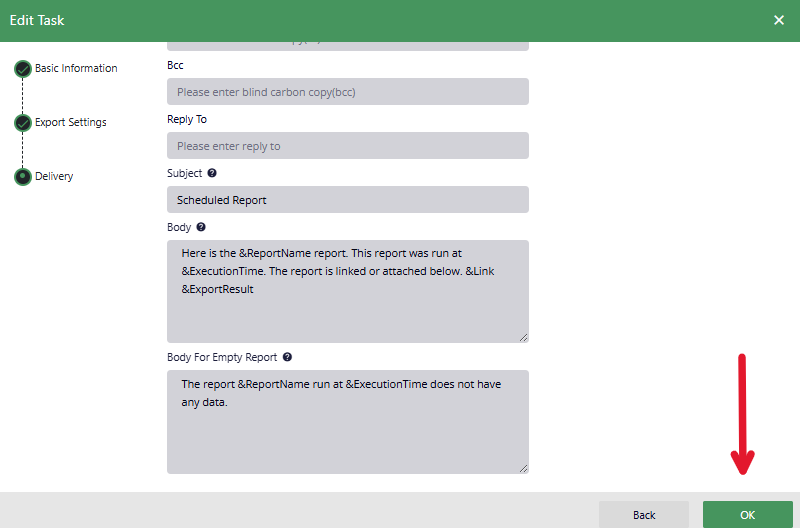The width and height of the screenshot is (800, 528).
Task: Select the Subject field with Scheduled Report
Action: click(347, 200)
